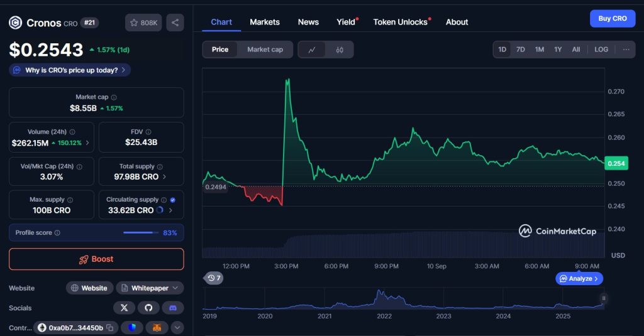644x336 pixels.
Task: Open the Token Unlocks tab
Action: click(x=401, y=22)
